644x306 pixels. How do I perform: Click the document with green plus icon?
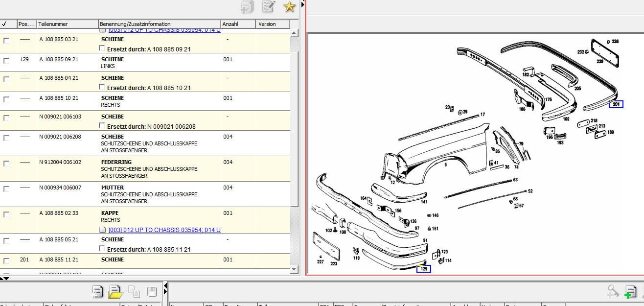(x=630, y=292)
